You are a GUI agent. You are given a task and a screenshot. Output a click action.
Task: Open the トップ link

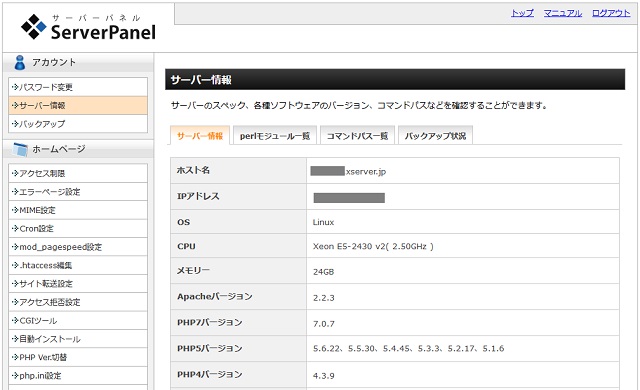pyautogui.click(x=522, y=13)
